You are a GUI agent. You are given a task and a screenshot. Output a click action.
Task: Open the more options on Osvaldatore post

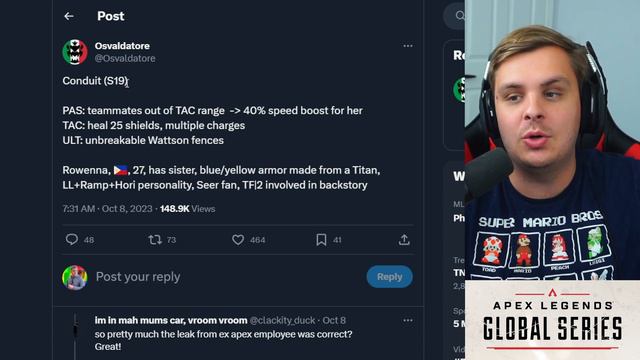pos(408,46)
